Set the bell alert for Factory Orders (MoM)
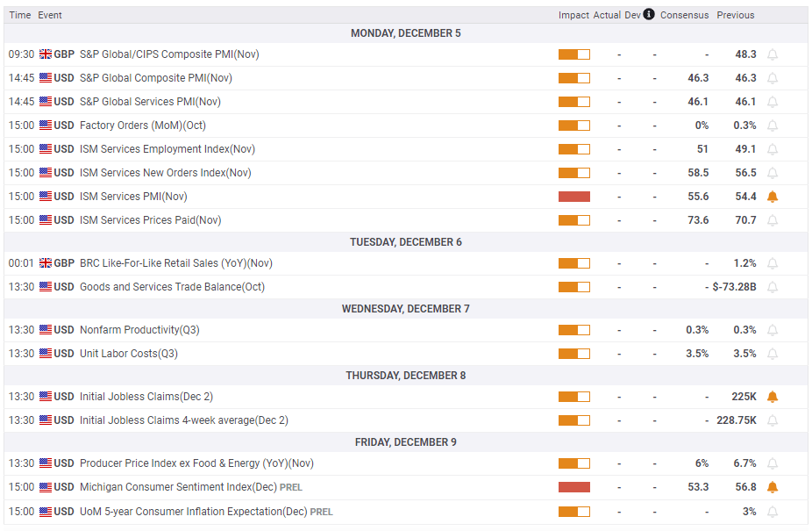The height and width of the screenshot is (531, 812). point(773,126)
